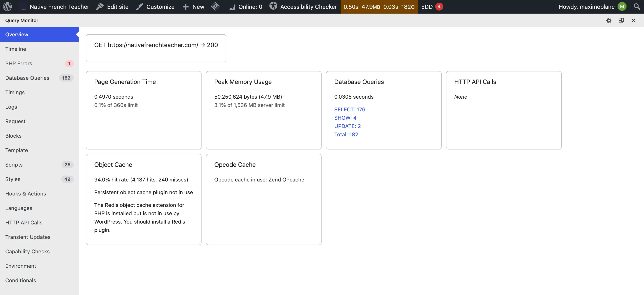
Task: Click the Query Monitor timing summary
Action: click(x=379, y=7)
